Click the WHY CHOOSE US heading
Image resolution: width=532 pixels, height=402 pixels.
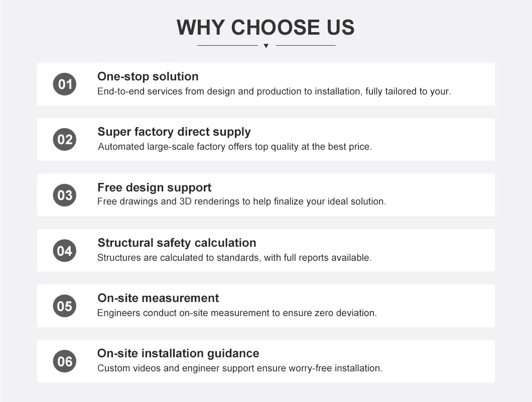265,28
